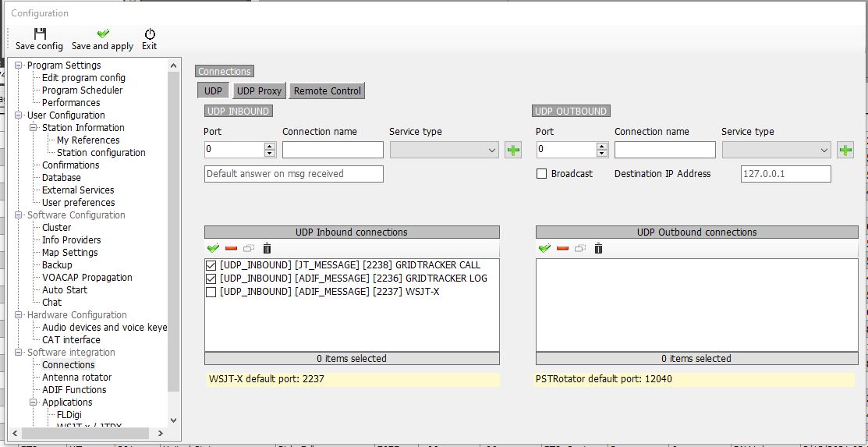
Task: Click UDP Outbound Connection name field
Action: [664, 150]
